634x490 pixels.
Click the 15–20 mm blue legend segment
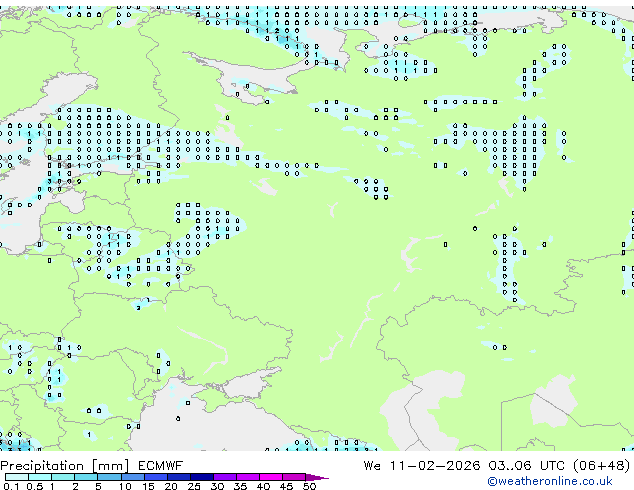tap(156, 477)
